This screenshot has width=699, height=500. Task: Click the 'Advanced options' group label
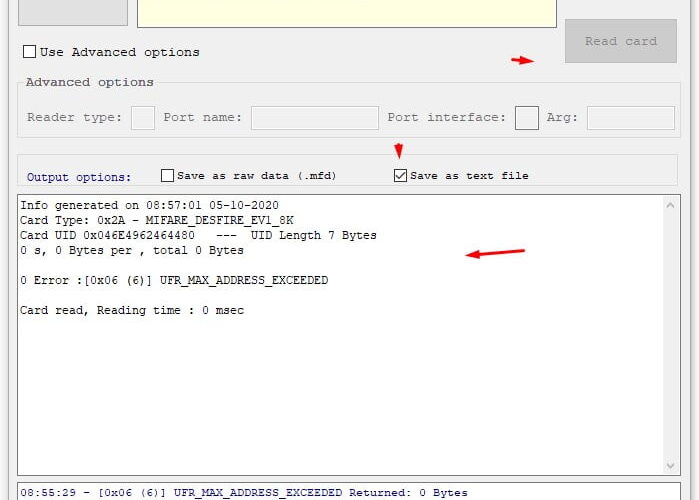click(90, 82)
